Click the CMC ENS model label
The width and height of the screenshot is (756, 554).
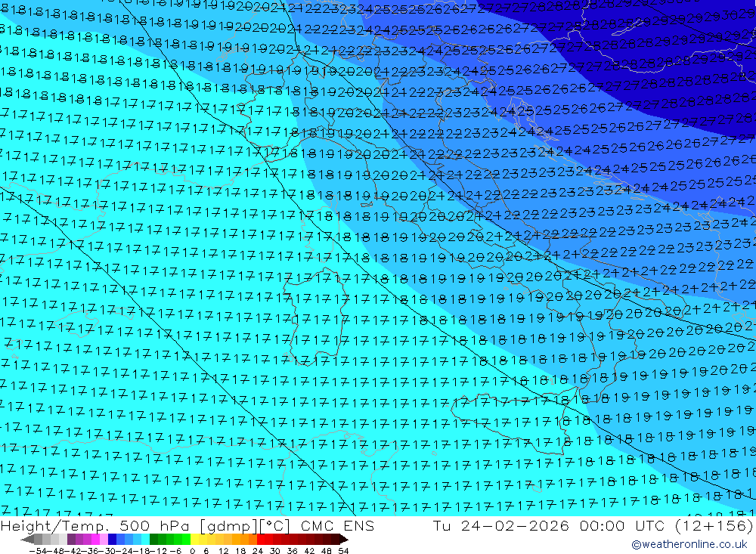tap(337, 525)
